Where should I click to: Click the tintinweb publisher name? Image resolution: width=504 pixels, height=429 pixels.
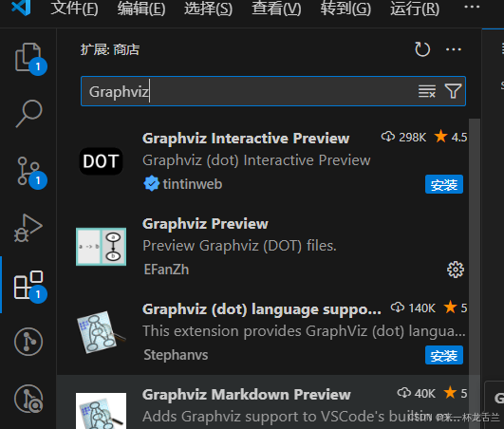[x=193, y=184]
